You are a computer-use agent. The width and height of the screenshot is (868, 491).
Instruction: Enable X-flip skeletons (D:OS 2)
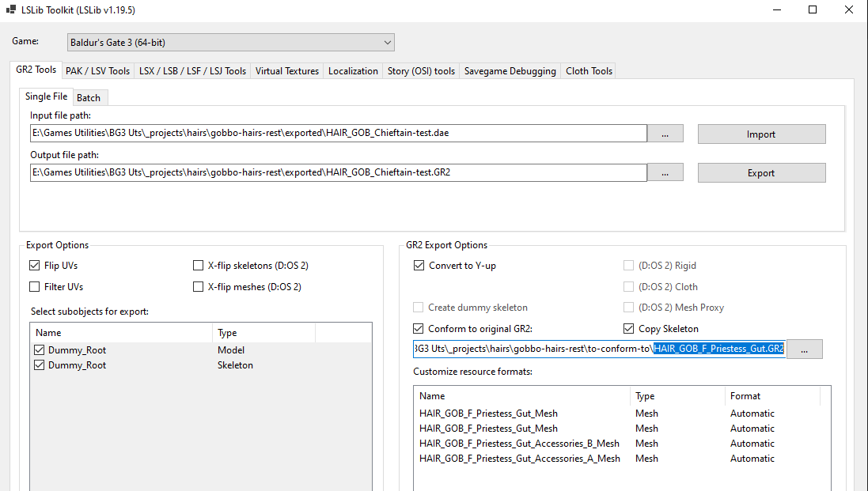pyautogui.click(x=198, y=266)
